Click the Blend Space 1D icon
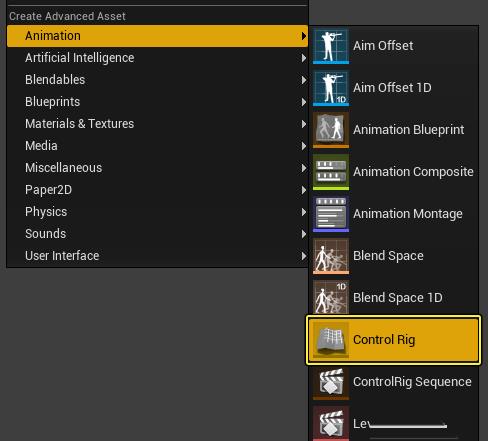 pos(331,297)
